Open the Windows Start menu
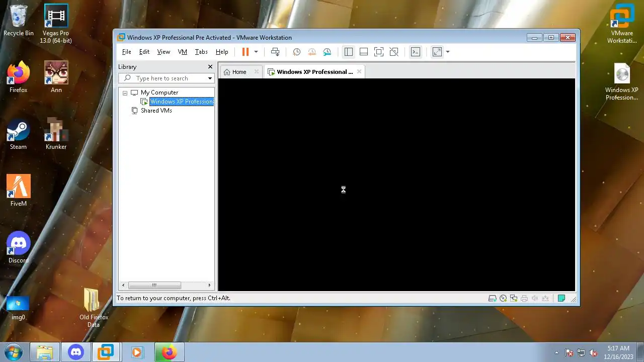644x362 pixels. [x=14, y=352]
